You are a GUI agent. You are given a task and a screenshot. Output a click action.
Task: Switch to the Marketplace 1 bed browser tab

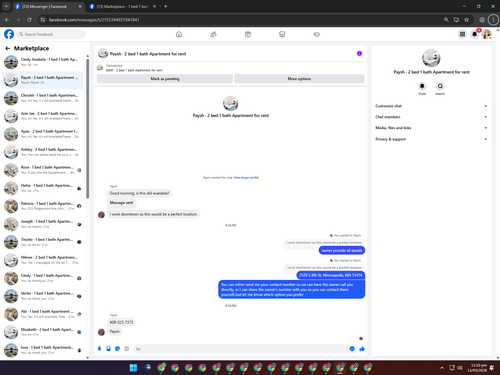coord(122,7)
